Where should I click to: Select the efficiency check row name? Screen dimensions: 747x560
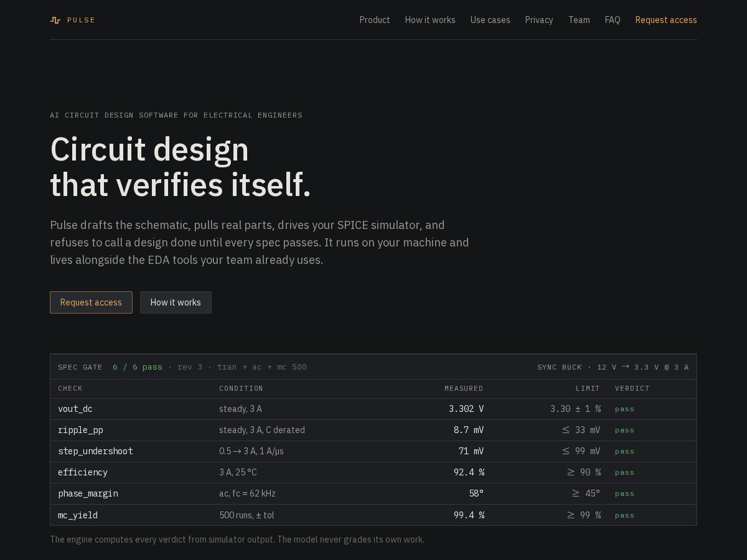(83, 472)
